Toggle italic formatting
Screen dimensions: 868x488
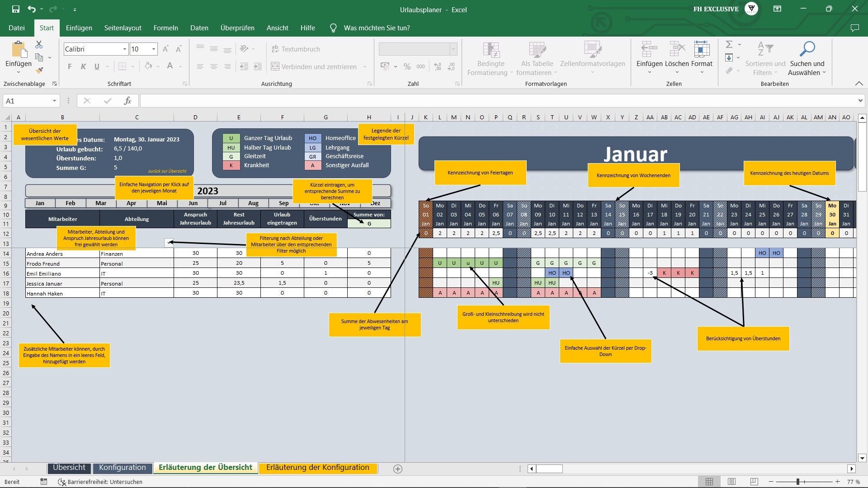coord(83,66)
